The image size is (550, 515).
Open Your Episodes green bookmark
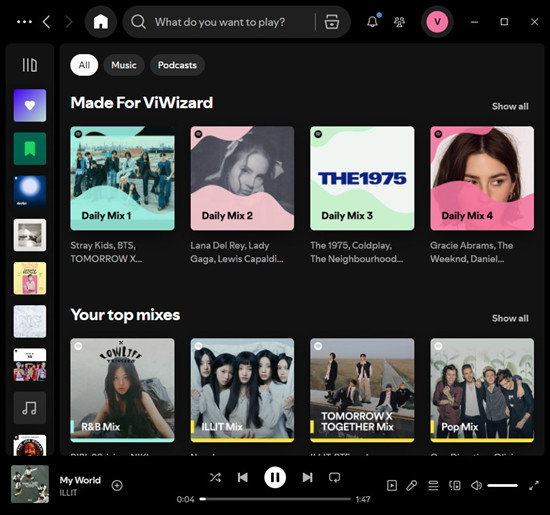pos(30,148)
